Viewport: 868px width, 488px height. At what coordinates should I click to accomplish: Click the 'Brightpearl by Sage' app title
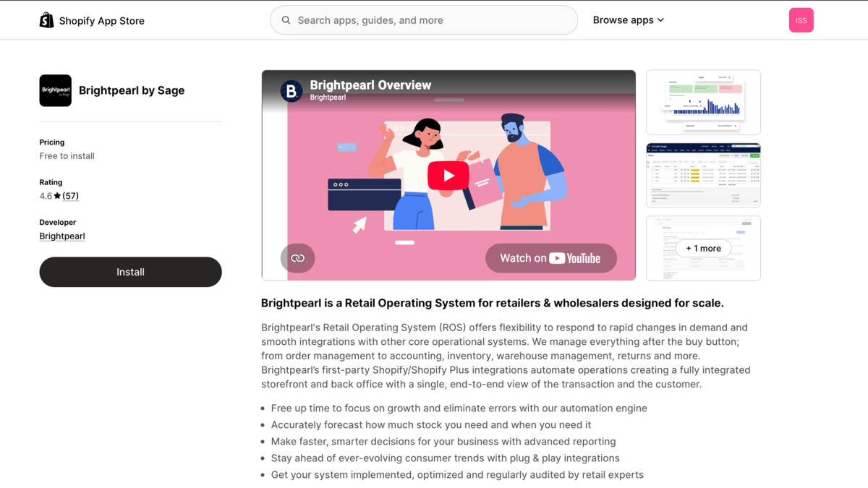point(132,90)
